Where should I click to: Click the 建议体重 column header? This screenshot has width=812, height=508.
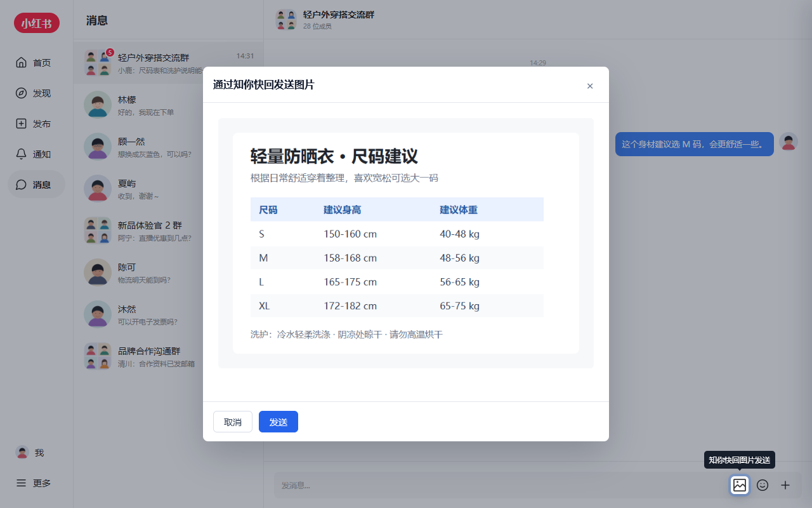tap(459, 210)
